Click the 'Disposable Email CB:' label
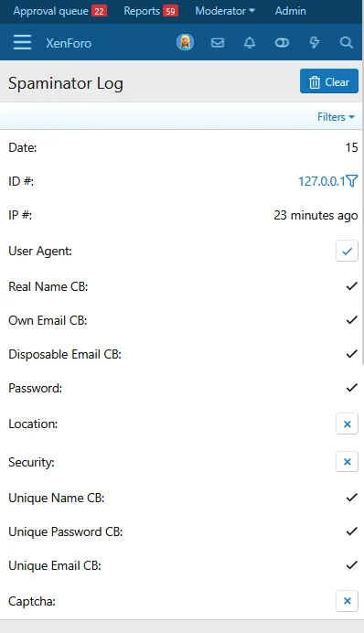Screen dimensions: 364x633 [65, 354]
